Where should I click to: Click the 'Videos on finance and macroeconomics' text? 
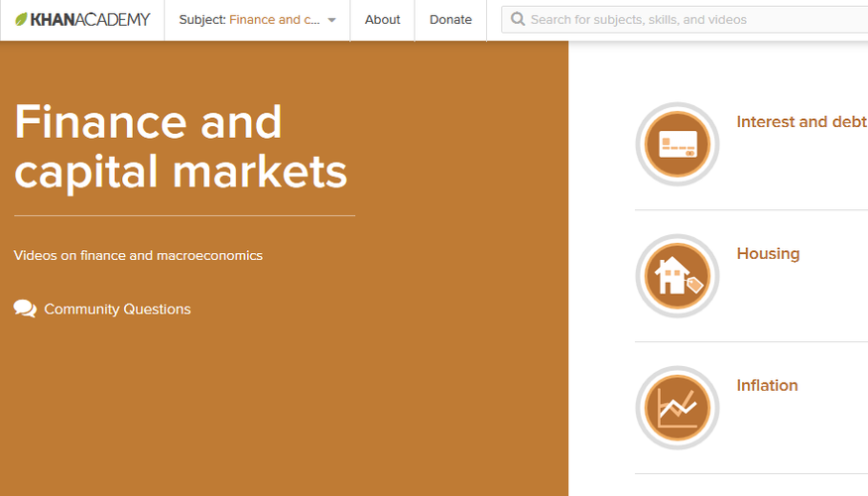click(138, 255)
